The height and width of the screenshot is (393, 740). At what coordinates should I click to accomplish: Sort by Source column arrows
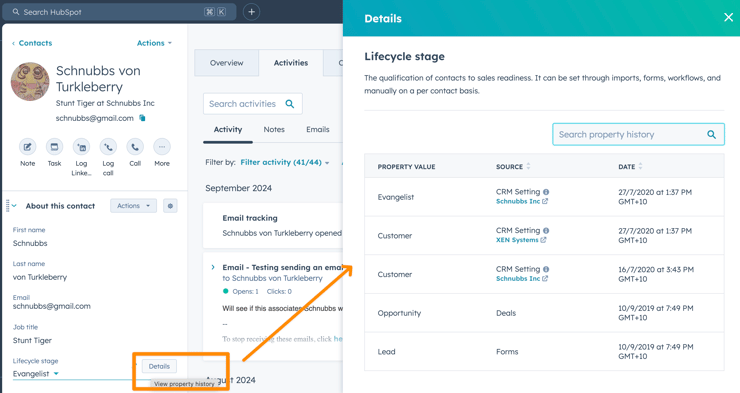click(528, 166)
